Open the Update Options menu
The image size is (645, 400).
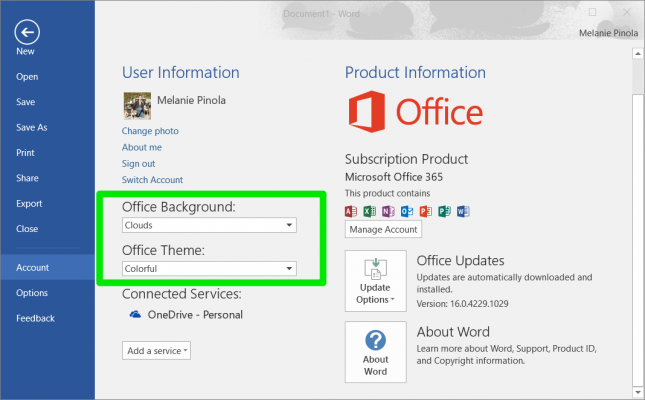(376, 281)
